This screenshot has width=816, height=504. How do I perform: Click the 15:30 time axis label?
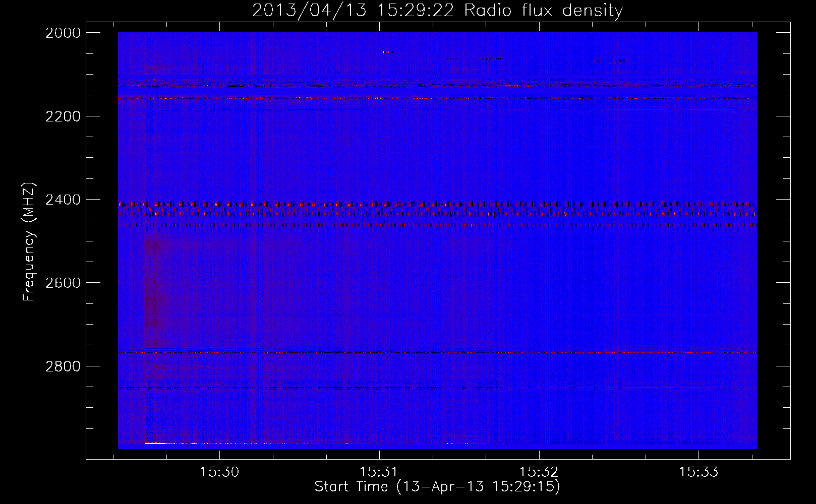pyautogui.click(x=219, y=472)
